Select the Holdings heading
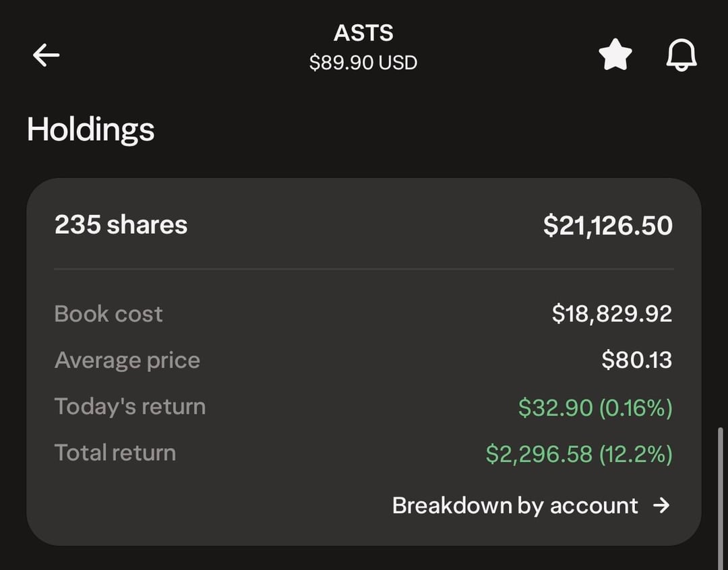This screenshot has height=570, width=728. 91,129
